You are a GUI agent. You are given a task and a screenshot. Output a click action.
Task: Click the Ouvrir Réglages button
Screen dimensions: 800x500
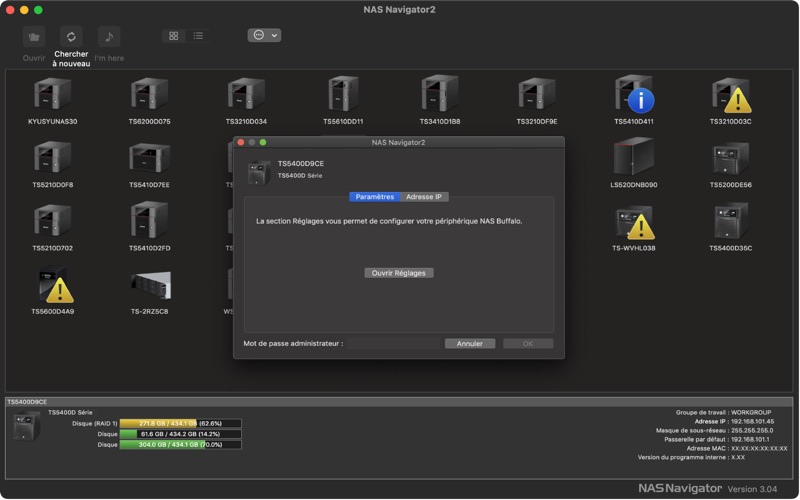click(x=399, y=273)
